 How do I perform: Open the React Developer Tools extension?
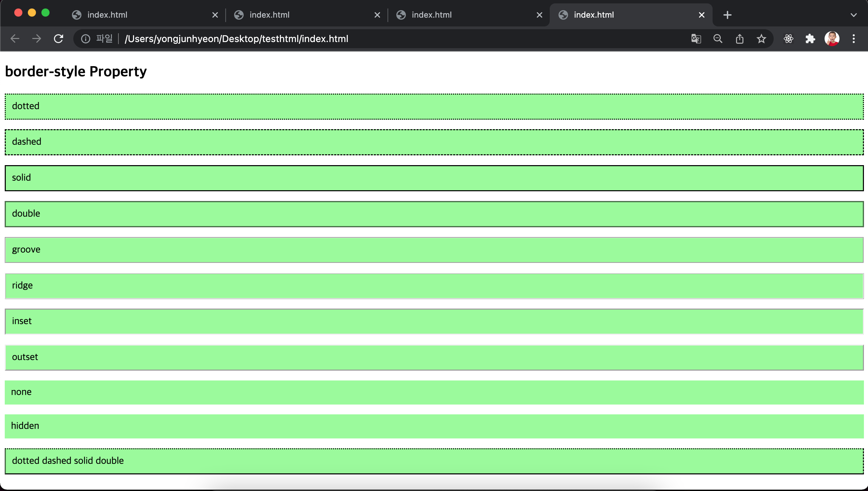coord(788,39)
